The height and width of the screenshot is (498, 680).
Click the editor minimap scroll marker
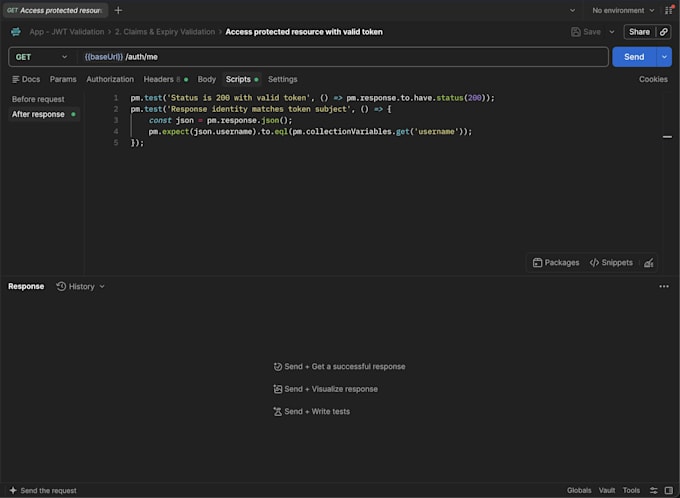pos(667,137)
